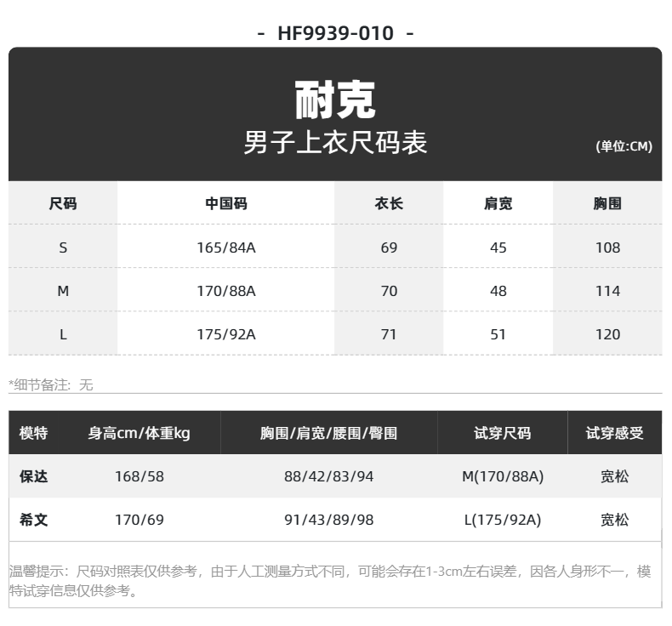672x626 pixels.
Task: Click the 身高cm/体重kg header
Action: point(140,433)
